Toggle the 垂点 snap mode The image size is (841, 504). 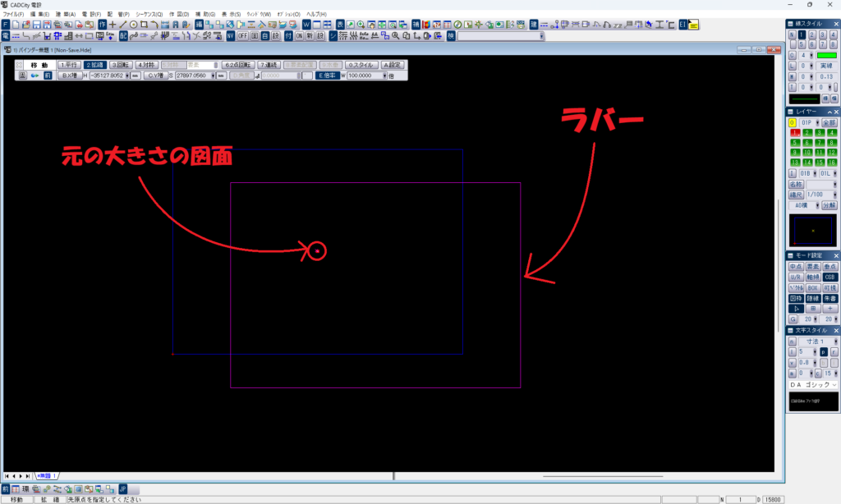pyautogui.click(x=830, y=267)
